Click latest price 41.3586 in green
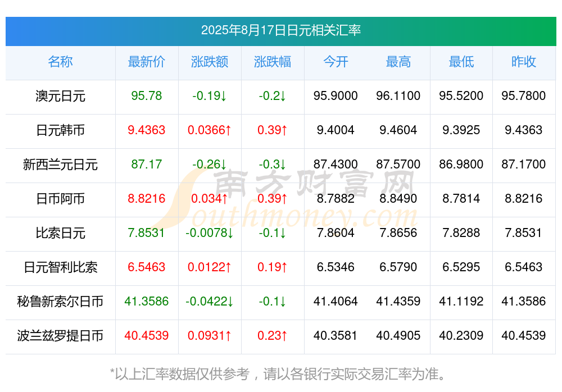The height and width of the screenshot is (392, 562). point(147,302)
